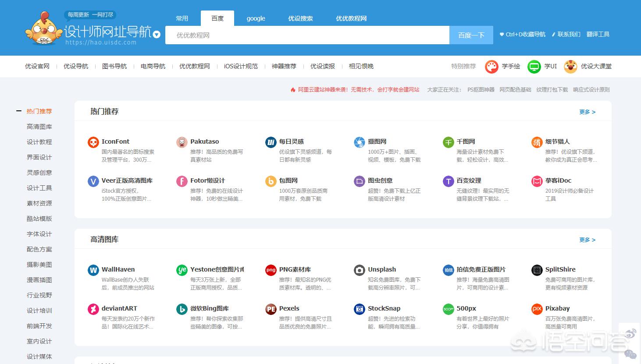Image resolution: width=641 pixels, height=364 pixels.
Task: Expand 更多 in the 高清图库 section
Action: click(587, 240)
